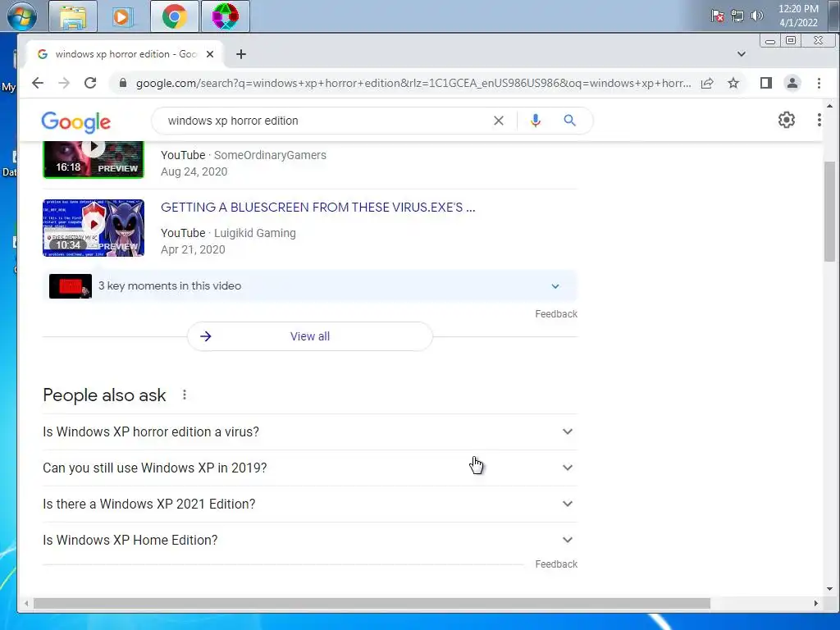
Task: Open volume control speaker icon
Action: coord(756,16)
